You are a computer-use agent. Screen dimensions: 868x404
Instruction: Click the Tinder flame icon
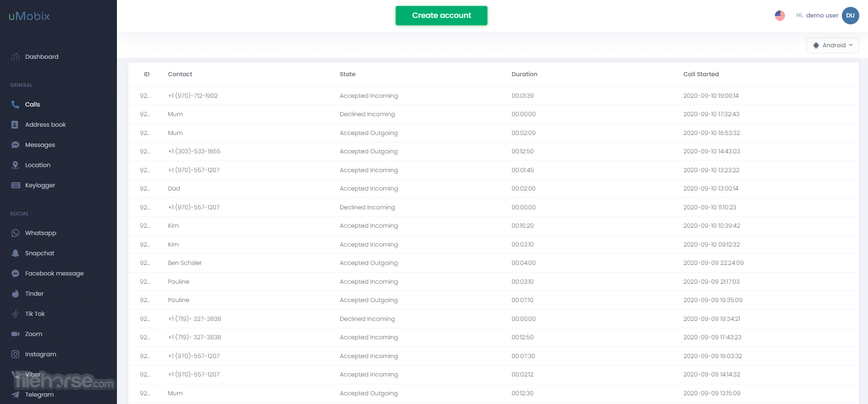pos(15,293)
